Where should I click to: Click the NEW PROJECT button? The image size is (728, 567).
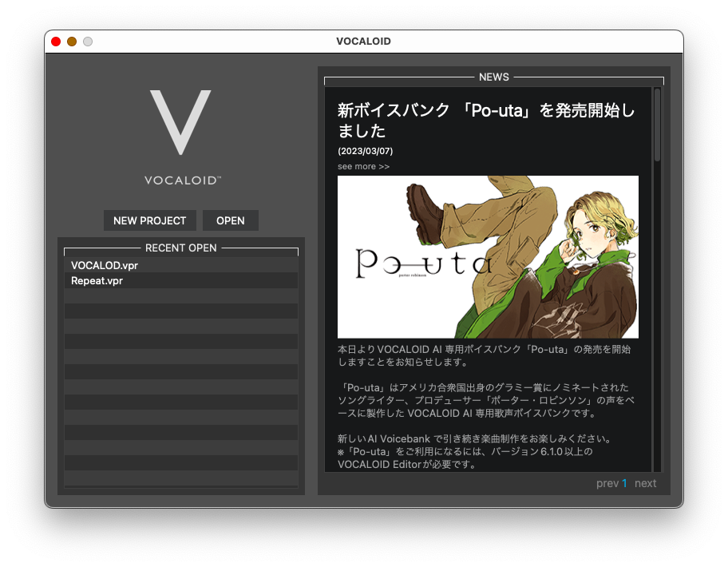coord(149,220)
